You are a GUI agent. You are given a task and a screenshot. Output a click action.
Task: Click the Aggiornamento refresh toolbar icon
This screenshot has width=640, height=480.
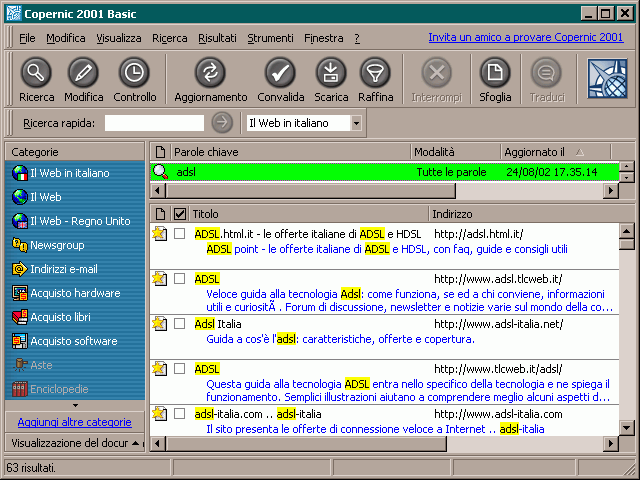pos(210,73)
